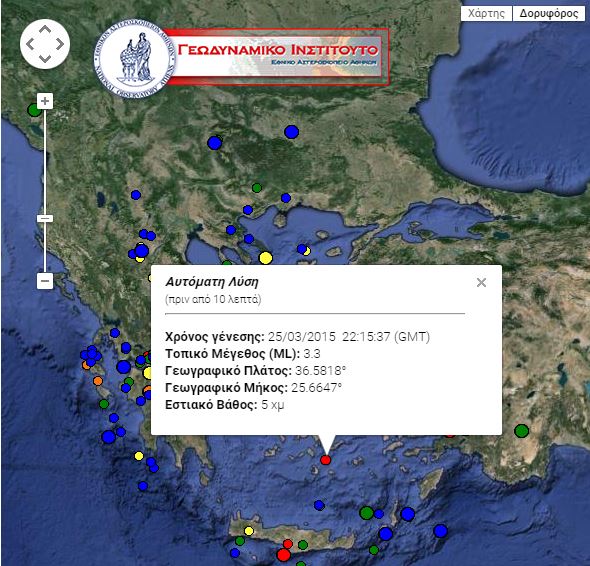This screenshot has height=566, width=590.
Task: Select the large blue marker right of the logo banner's bottom
Action: pos(291,132)
